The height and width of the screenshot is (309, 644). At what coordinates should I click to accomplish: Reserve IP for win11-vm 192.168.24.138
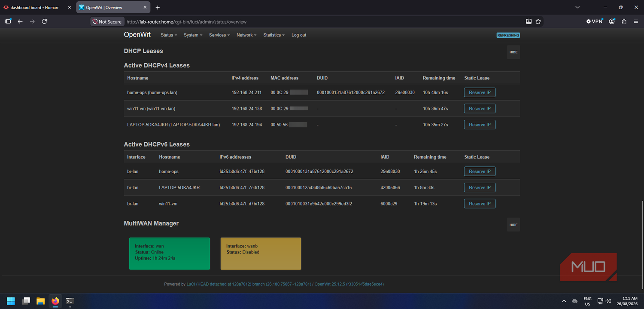tap(480, 109)
